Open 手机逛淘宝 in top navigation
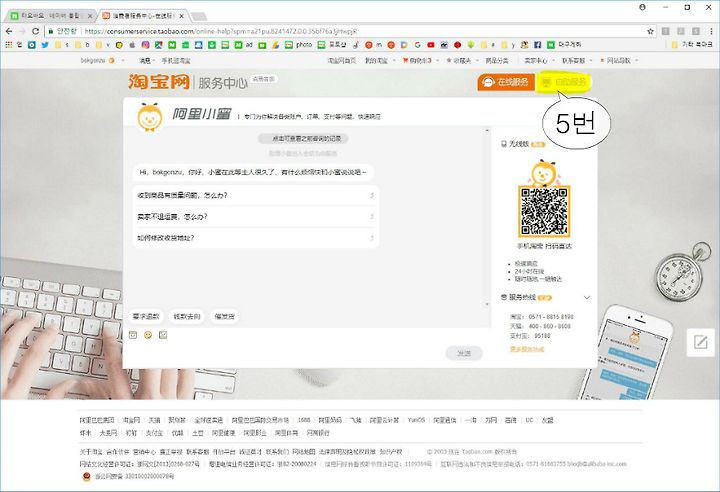The width and height of the screenshot is (720, 492). point(175,61)
